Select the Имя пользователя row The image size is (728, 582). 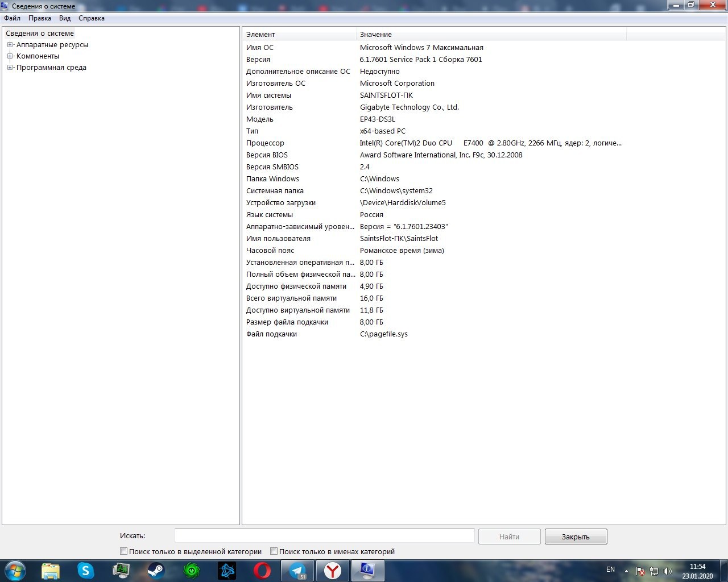(435, 238)
